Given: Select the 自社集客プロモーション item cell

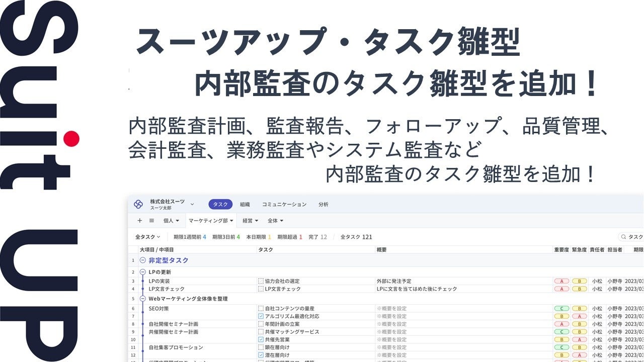Looking at the screenshot, I should pos(176,347).
